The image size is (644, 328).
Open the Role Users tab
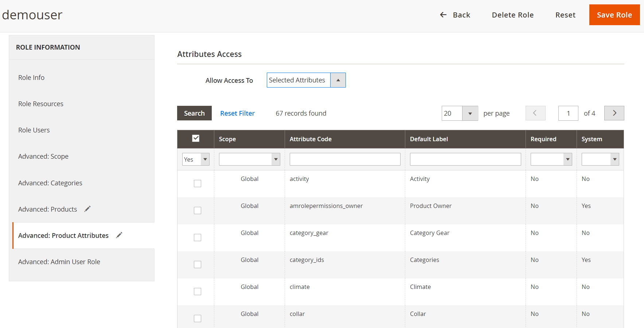pyautogui.click(x=34, y=130)
